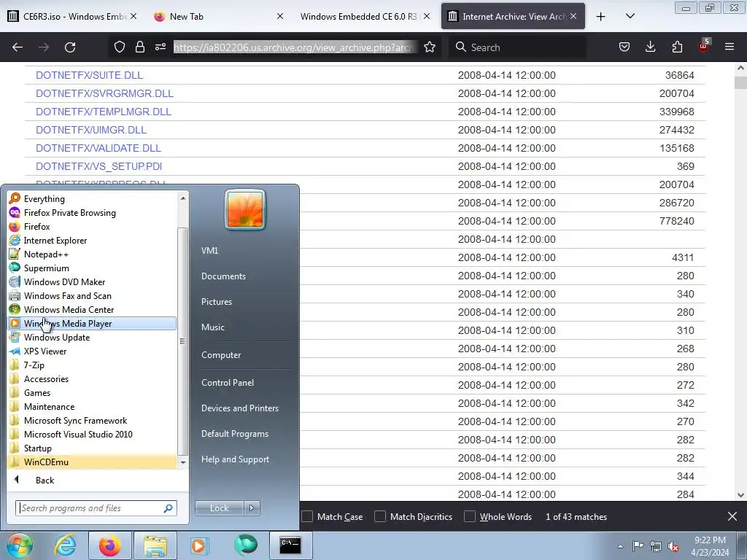Screen dimensions: 747x560
Task: Bookmark this page with the star icon
Action: coord(430,47)
